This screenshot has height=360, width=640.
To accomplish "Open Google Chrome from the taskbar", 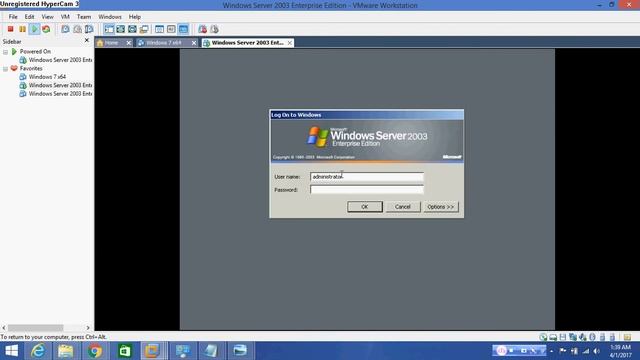I will [95, 351].
